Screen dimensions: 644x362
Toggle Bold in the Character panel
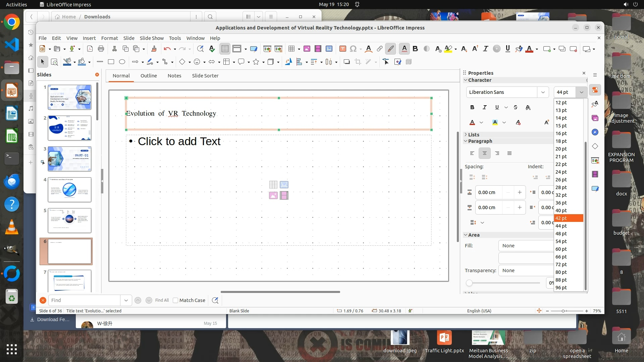point(472,107)
